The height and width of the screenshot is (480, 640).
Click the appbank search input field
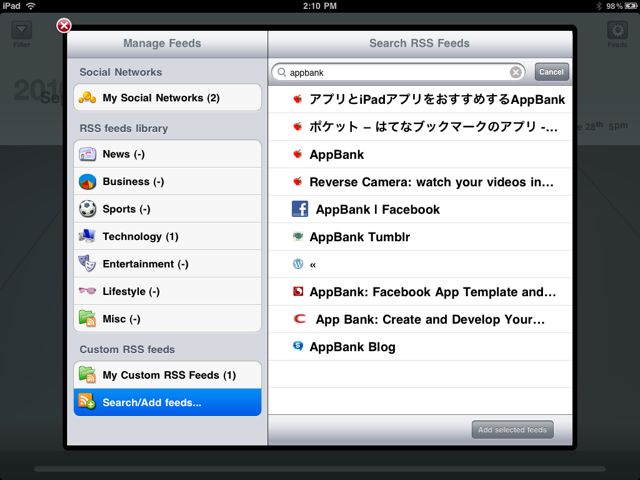point(398,72)
